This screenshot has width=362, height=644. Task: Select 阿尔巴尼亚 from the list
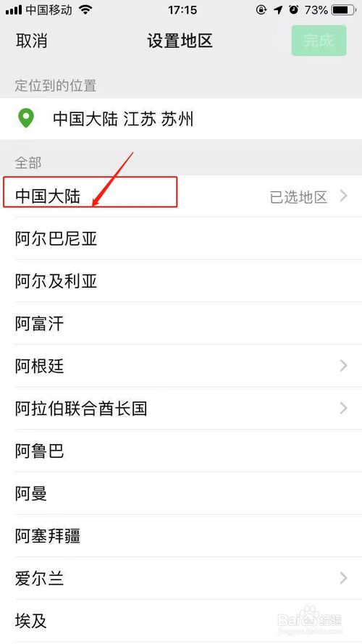tap(181, 238)
